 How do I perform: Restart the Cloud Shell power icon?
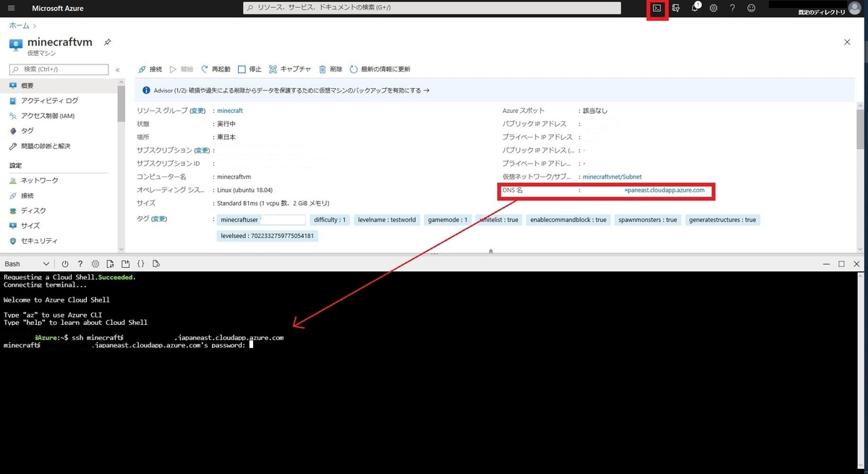click(x=64, y=264)
